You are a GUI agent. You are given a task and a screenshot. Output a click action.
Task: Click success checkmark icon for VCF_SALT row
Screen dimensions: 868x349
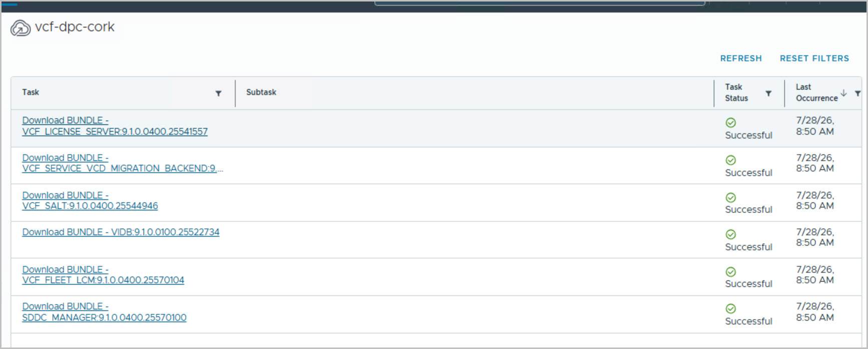tap(731, 197)
